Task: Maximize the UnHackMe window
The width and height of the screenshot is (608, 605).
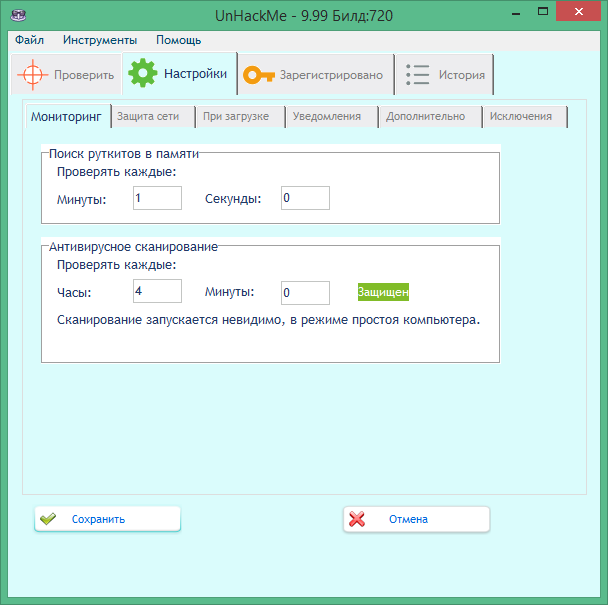Action: (543, 12)
